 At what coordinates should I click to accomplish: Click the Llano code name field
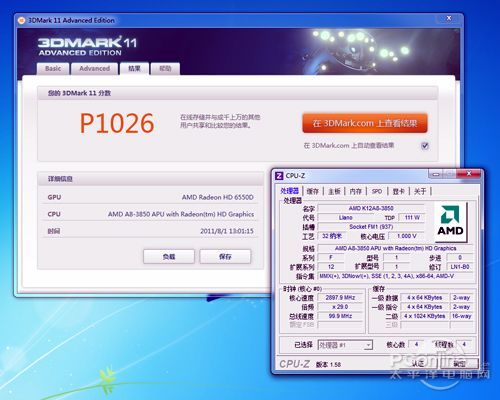(x=346, y=217)
